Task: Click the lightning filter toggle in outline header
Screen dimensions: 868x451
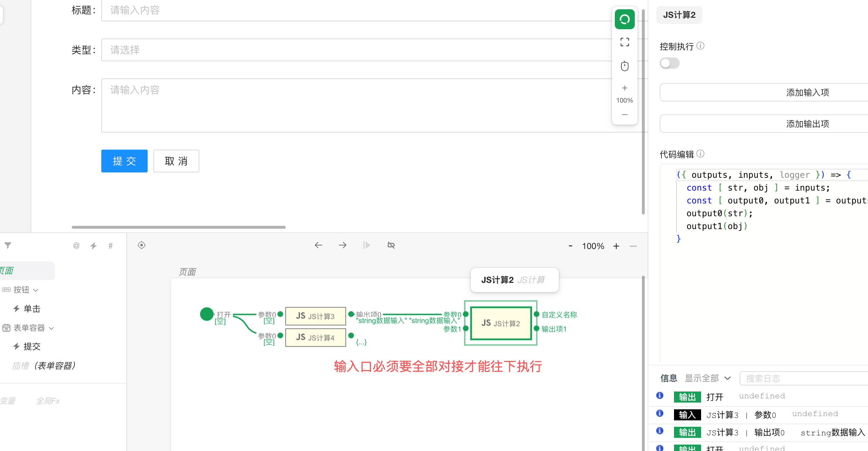Action: pos(93,245)
